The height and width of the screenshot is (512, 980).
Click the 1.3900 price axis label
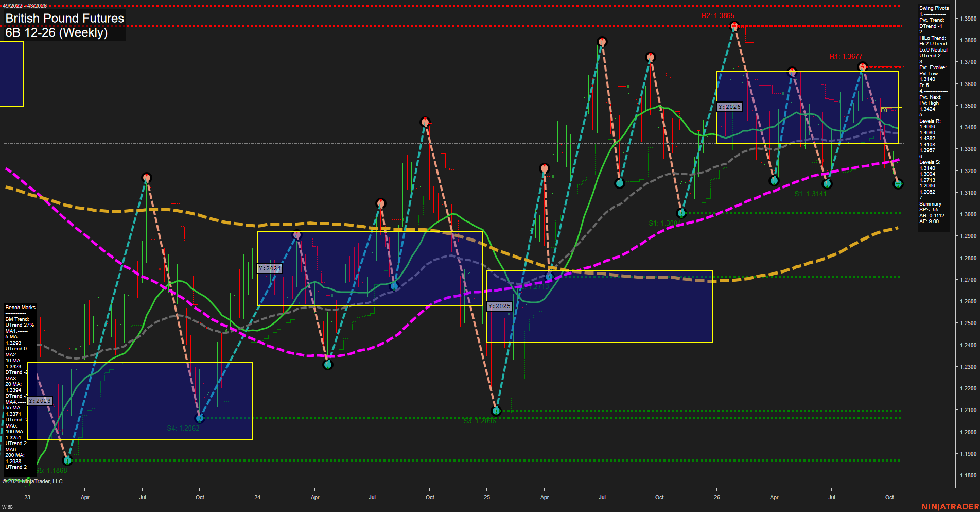969,19
